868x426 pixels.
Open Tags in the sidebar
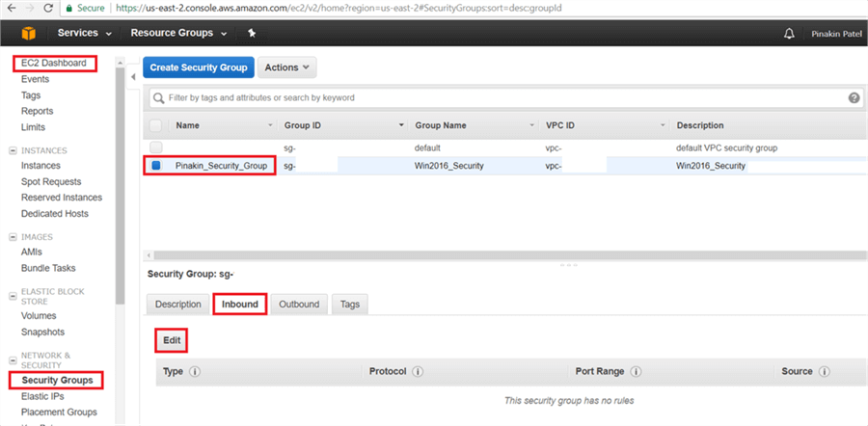(31, 95)
